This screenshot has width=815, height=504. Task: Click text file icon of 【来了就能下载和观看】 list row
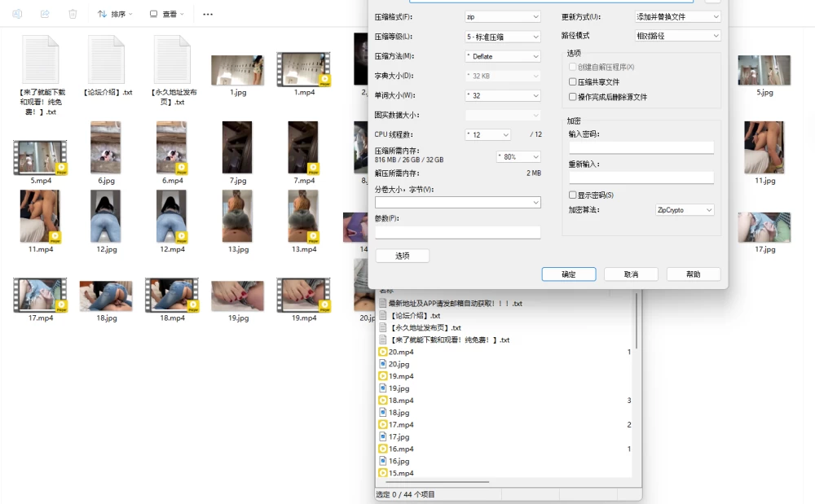point(383,340)
